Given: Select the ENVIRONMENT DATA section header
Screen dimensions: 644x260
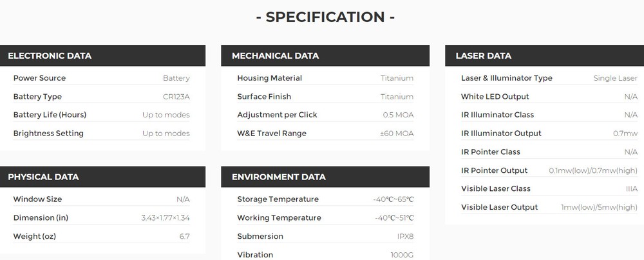Looking at the screenshot, I should [279, 177].
